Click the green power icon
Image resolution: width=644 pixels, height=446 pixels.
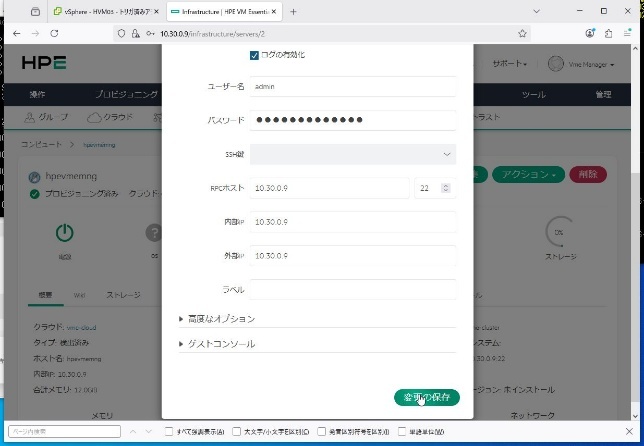click(x=64, y=233)
